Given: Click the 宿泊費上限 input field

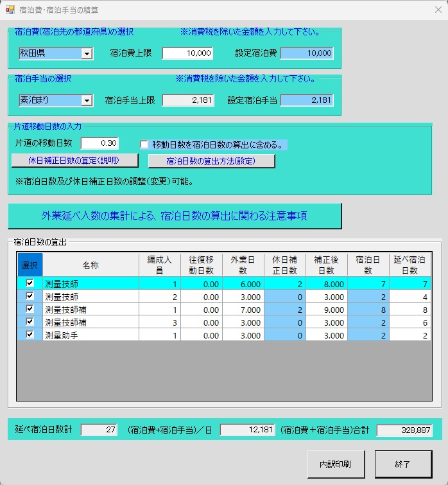Looking at the screenshot, I should click(x=187, y=53).
